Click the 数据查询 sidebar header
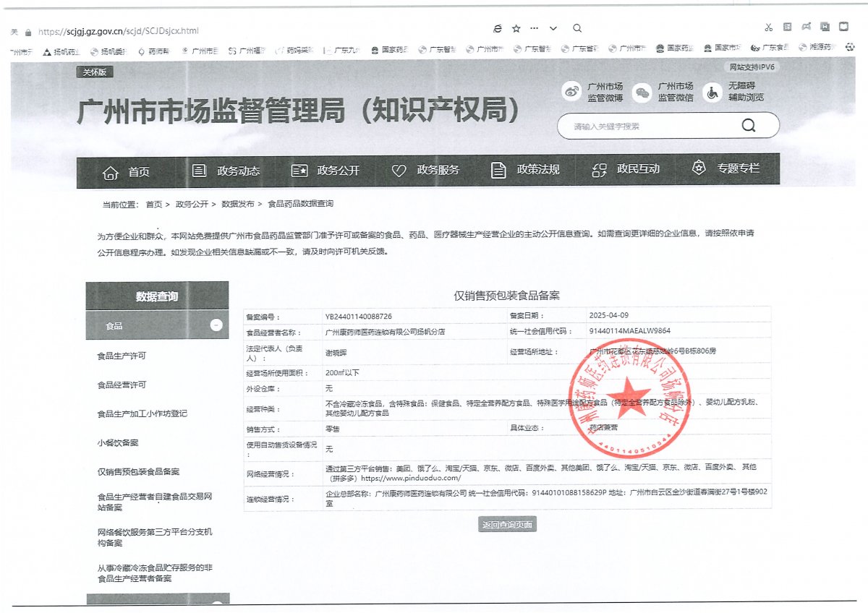Screen dimensions: 868x613 pos(157,296)
